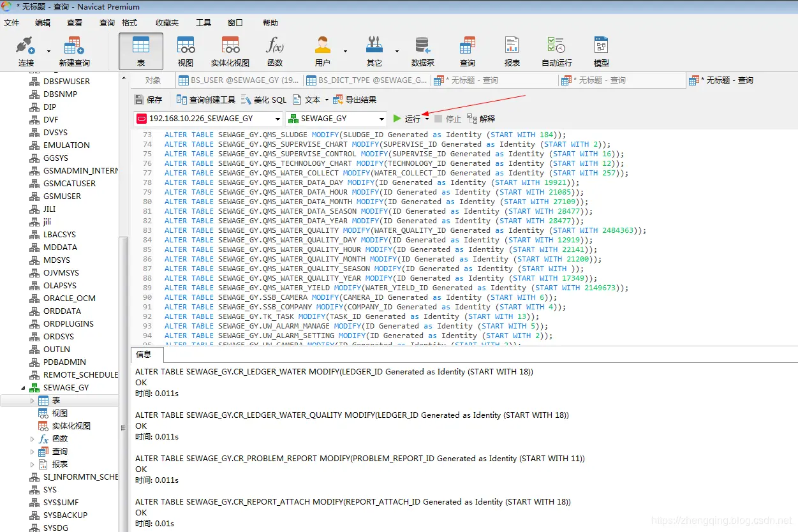Open the Automation (自动运行) toolbar icon
The width and height of the screenshot is (798, 532).
coord(557,51)
